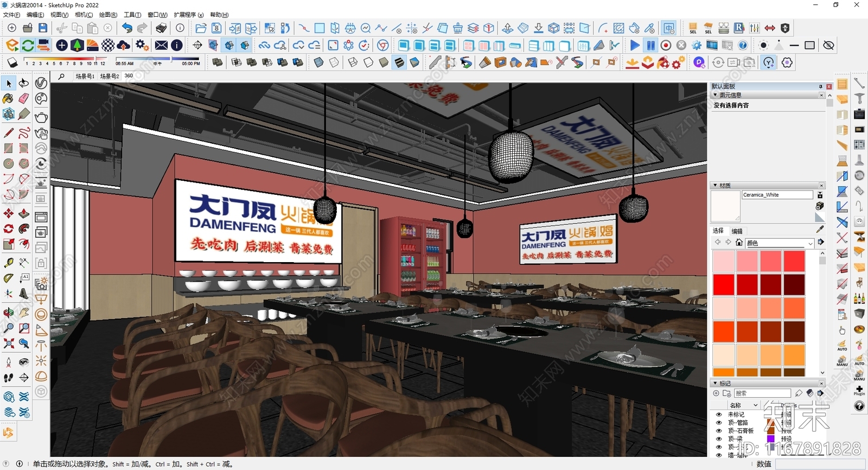Add a new tag with plus icon
Screen dimensions: 868x470
716,393
